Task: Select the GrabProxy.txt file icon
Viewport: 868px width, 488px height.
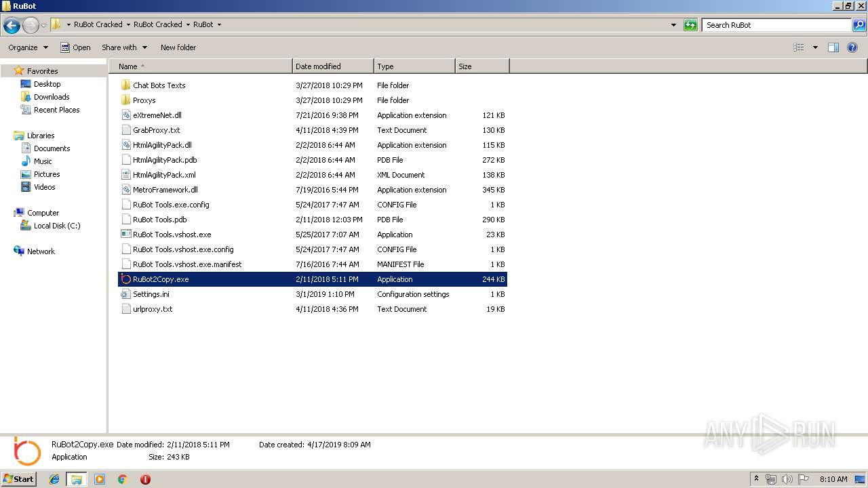Action: 125,130
